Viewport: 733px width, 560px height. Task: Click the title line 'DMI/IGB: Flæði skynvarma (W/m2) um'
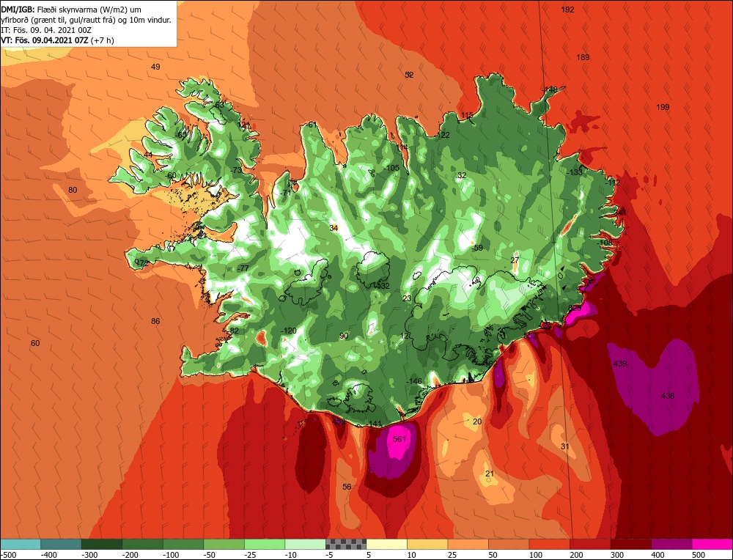click(71, 10)
